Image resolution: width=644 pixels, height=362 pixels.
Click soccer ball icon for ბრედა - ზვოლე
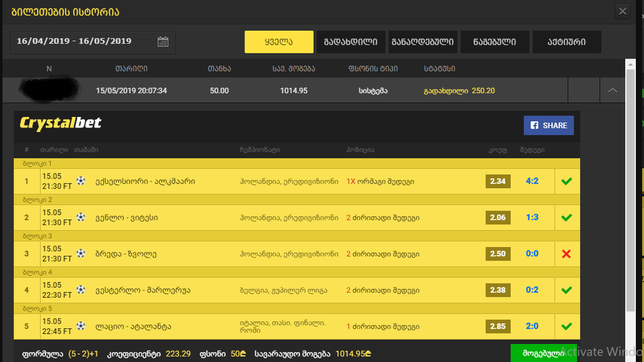[x=80, y=253]
